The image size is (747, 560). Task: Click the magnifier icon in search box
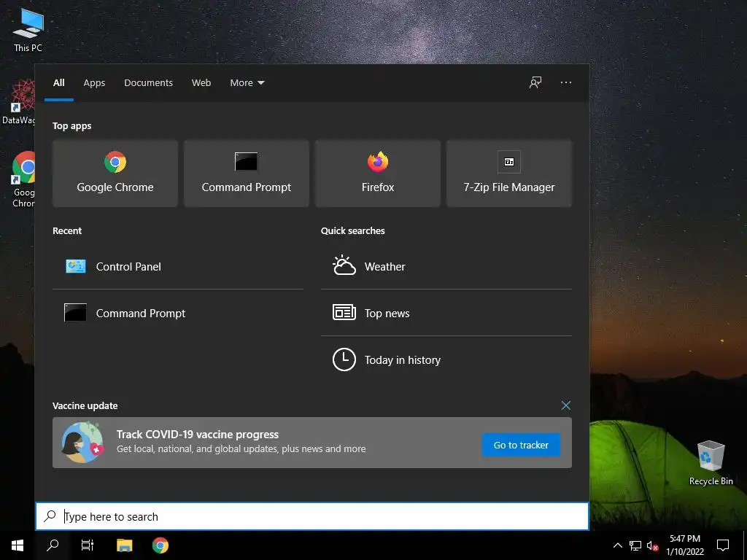50,516
